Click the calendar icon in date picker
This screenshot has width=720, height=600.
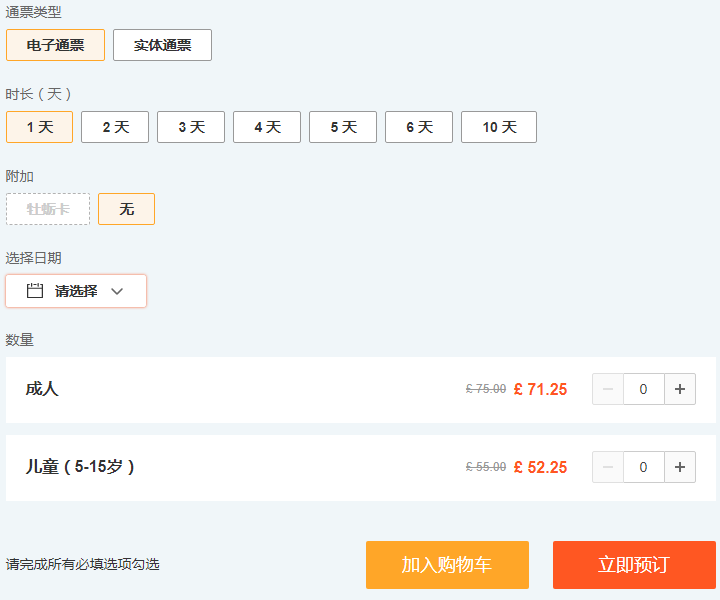point(35,291)
